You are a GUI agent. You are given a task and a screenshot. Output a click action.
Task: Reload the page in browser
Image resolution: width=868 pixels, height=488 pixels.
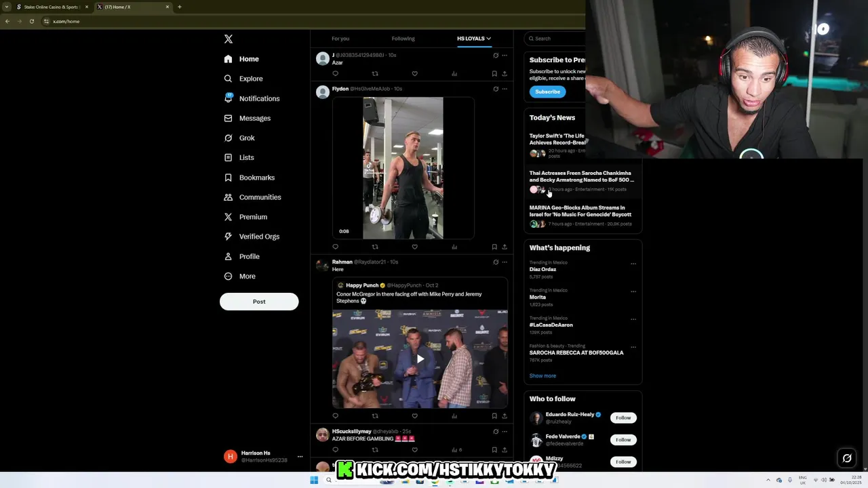[31, 21]
